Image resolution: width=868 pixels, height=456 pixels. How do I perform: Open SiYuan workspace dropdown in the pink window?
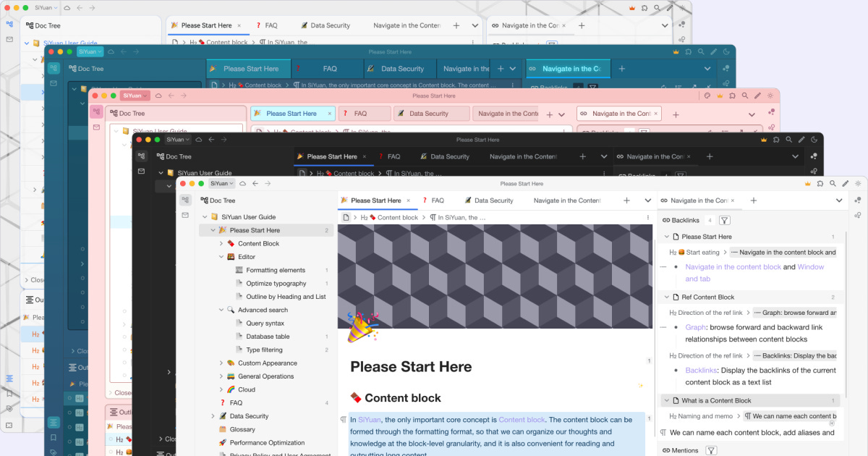pos(135,96)
